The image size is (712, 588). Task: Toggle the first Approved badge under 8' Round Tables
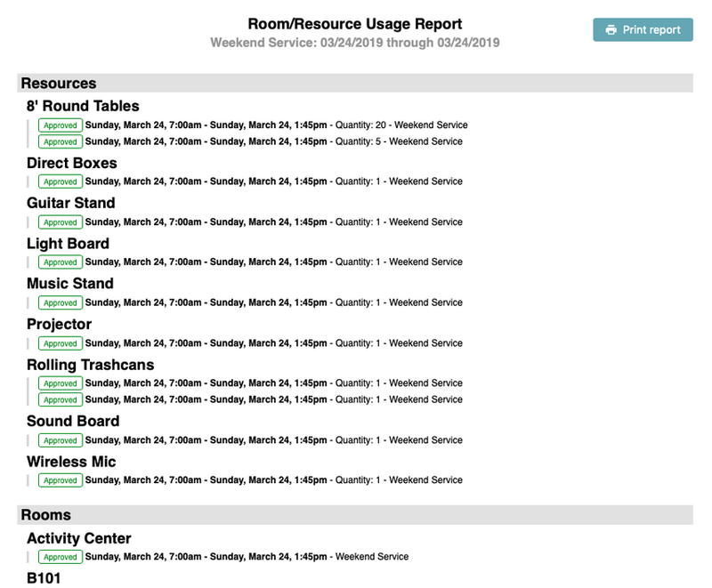[x=60, y=125]
